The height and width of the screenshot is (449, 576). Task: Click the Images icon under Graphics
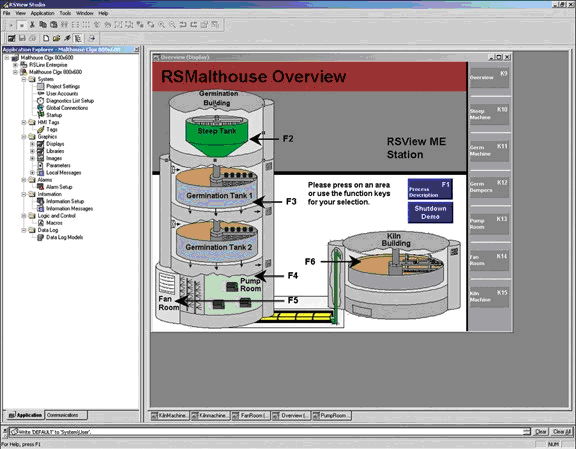click(x=40, y=158)
